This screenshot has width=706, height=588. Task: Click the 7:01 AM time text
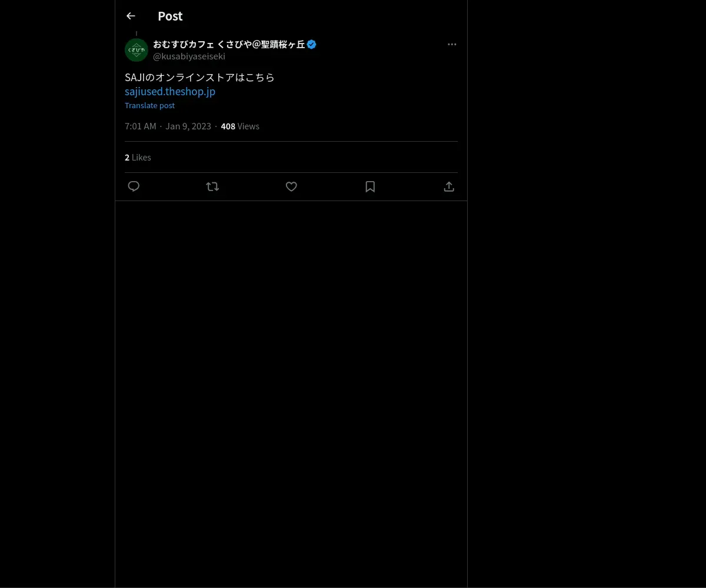pyautogui.click(x=141, y=126)
